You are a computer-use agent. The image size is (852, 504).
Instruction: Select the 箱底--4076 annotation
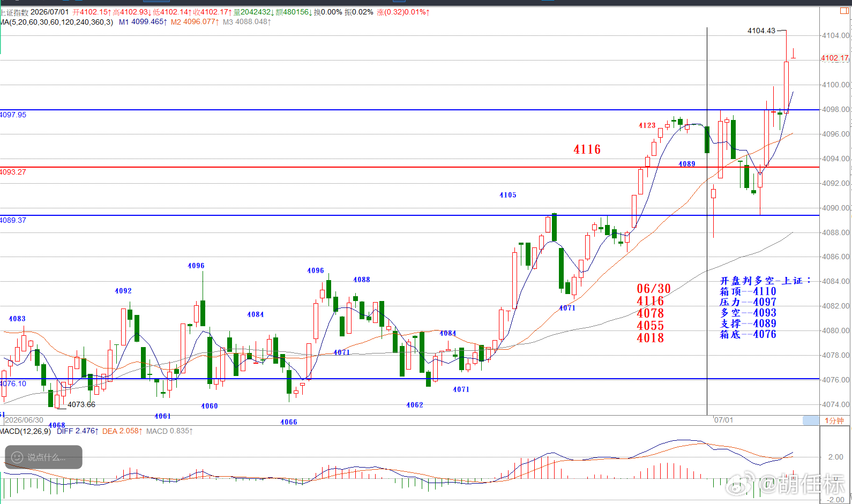point(748,334)
